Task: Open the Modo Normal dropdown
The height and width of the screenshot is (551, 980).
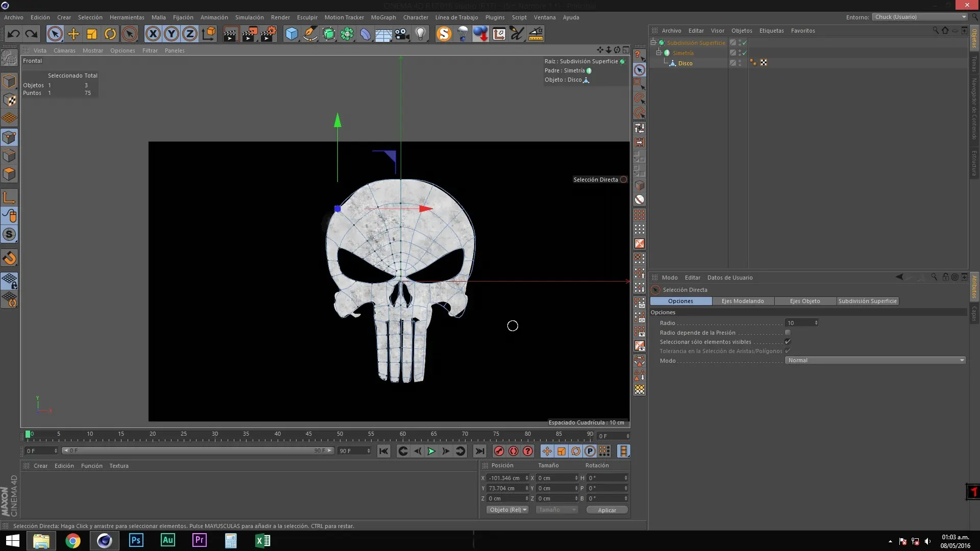Action: click(x=875, y=360)
